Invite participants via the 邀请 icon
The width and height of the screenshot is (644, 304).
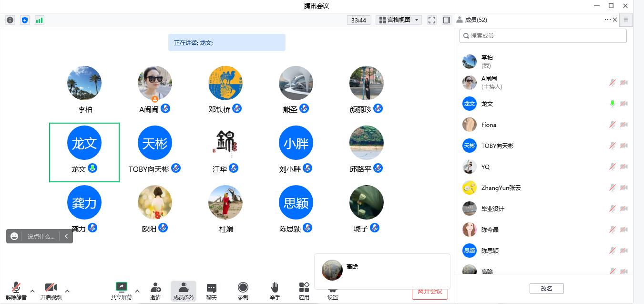click(x=155, y=290)
